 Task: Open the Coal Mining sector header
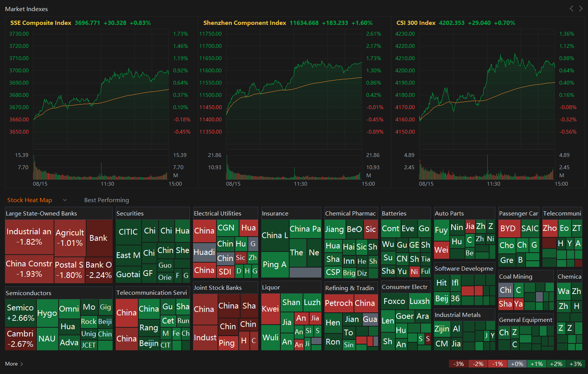[x=526, y=277]
